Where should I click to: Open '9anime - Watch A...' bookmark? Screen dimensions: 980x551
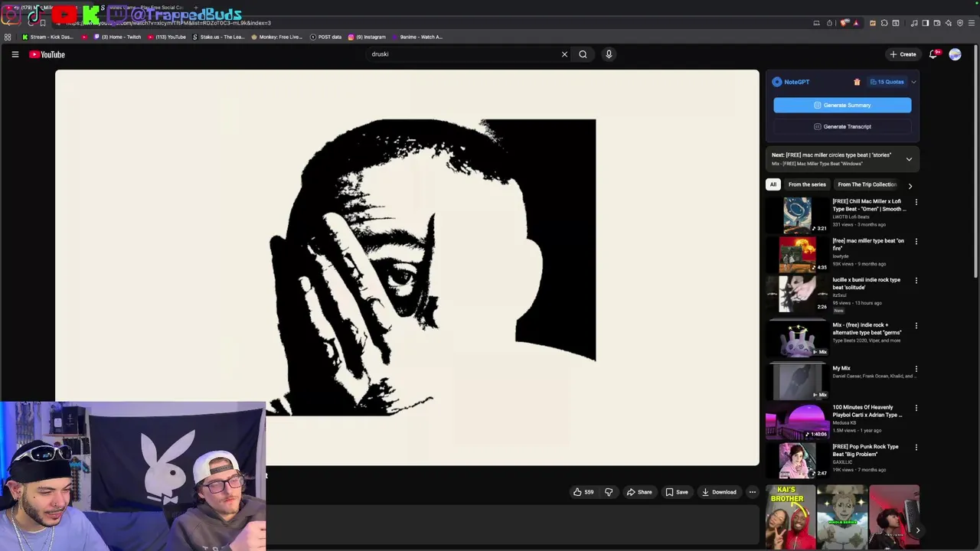click(x=417, y=37)
